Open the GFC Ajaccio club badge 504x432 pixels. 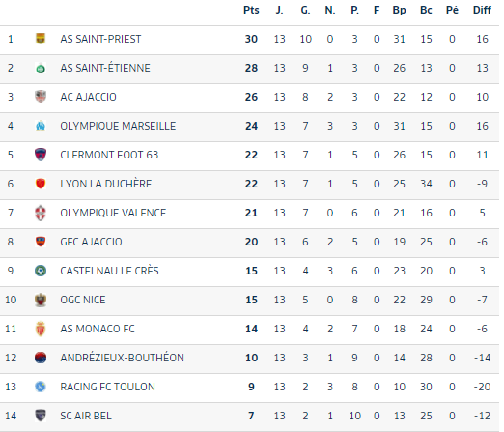click(x=41, y=242)
